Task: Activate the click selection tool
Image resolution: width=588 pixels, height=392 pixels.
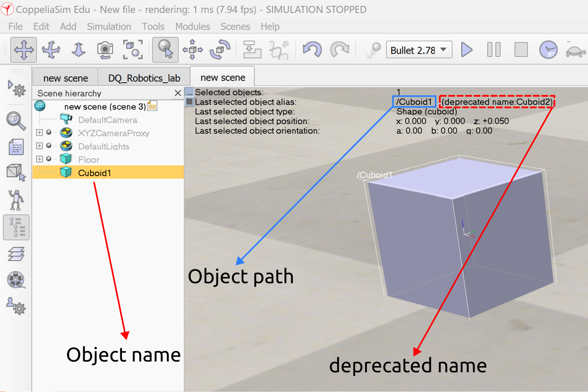Action: coord(165,50)
